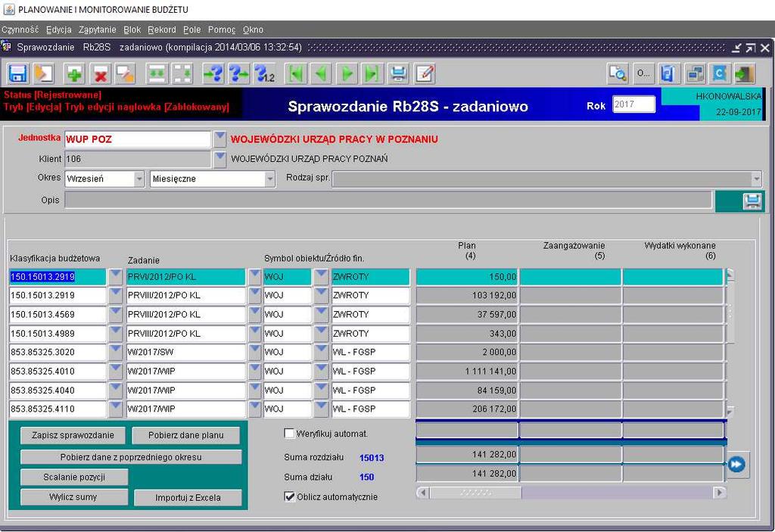Open the Klient list arrow

point(220,159)
